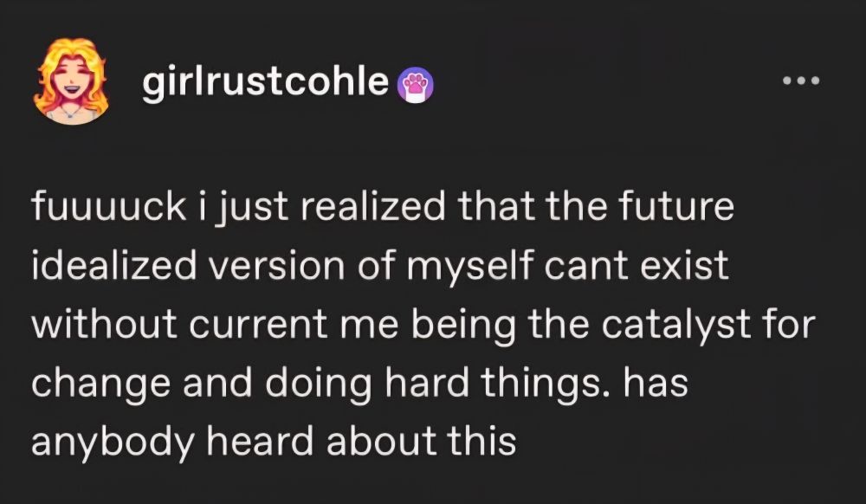The height and width of the screenshot is (504, 866).
Task: Click the word "being" in the third line
Action: (462, 326)
